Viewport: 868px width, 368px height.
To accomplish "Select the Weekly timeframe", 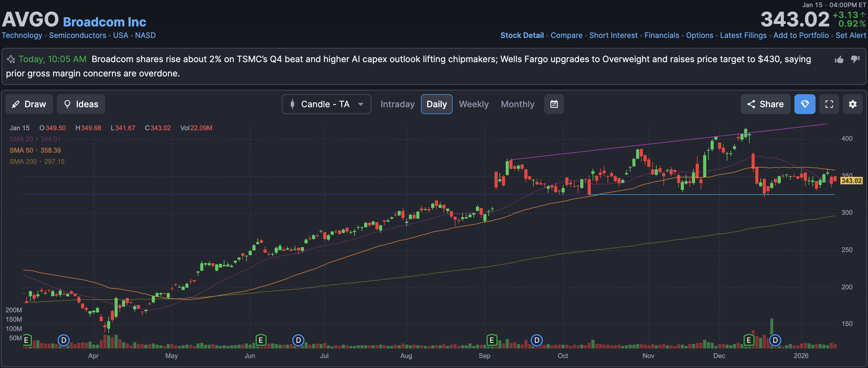I will (x=473, y=104).
